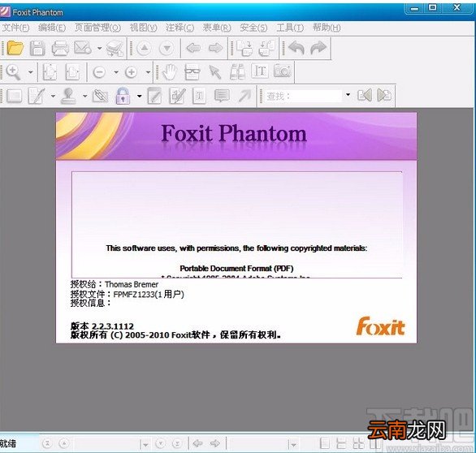The height and width of the screenshot is (453, 476).
Task: Open the zoom tool dropdown arrow
Action: (x=30, y=72)
